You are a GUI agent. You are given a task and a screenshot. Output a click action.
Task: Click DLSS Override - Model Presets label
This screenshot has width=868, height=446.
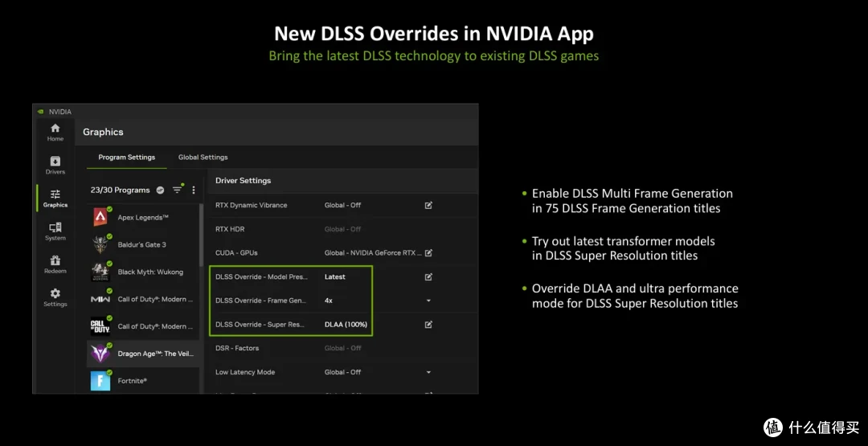[261, 276]
